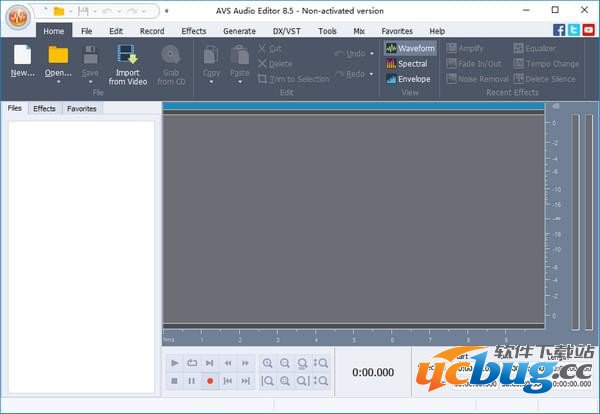600x414 pixels.
Task: Click the Open folder icon
Action: 58,55
